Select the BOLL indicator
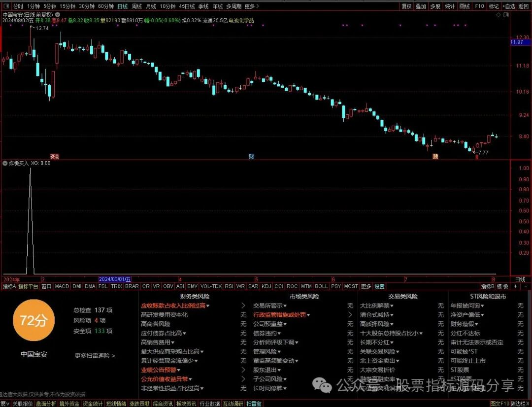 pyautogui.click(x=321, y=286)
